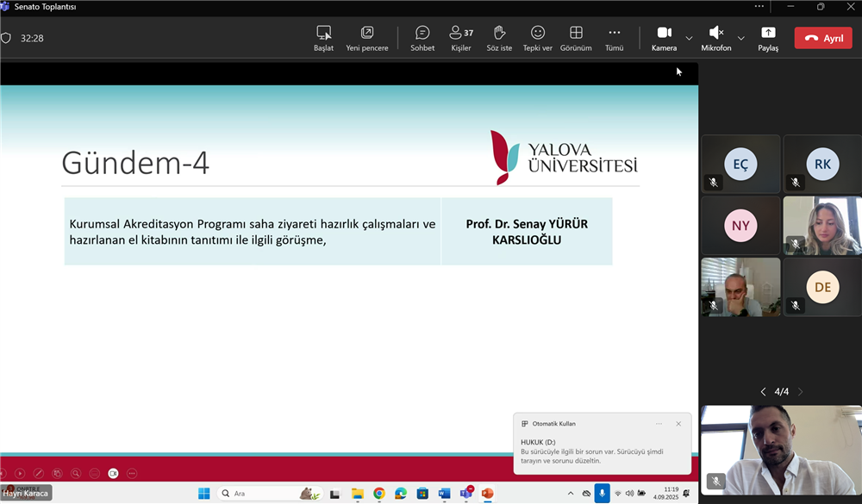Image resolution: width=862 pixels, height=504 pixels.
Task: Open Otomatik Kullan notification options menu
Action: (659, 424)
